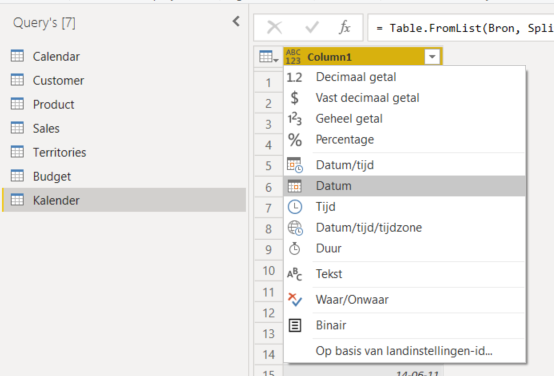The width and height of the screenshot is (554, 376).
Task: Click the formula bar text field
Action: click(x=461, y=28)
